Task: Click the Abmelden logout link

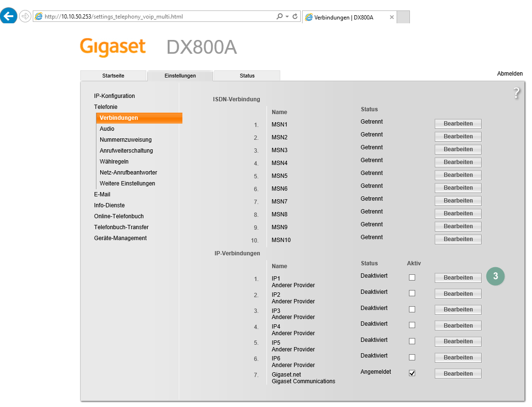Action: point(510,74)
